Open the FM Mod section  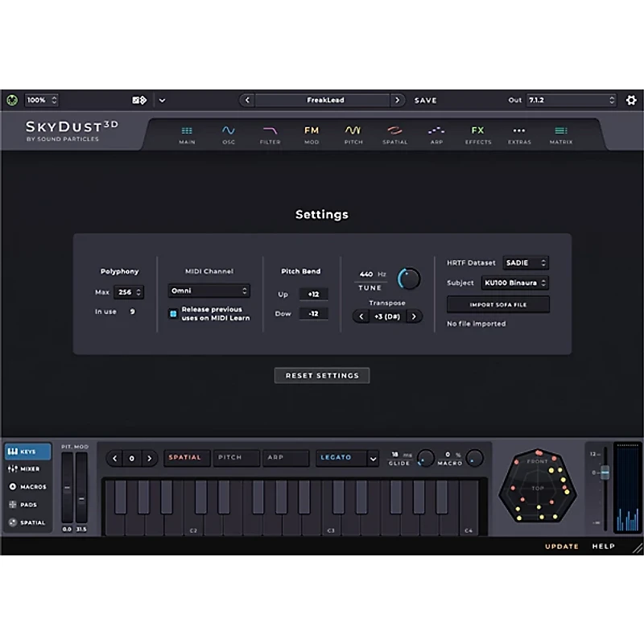[x=312, y=132]
